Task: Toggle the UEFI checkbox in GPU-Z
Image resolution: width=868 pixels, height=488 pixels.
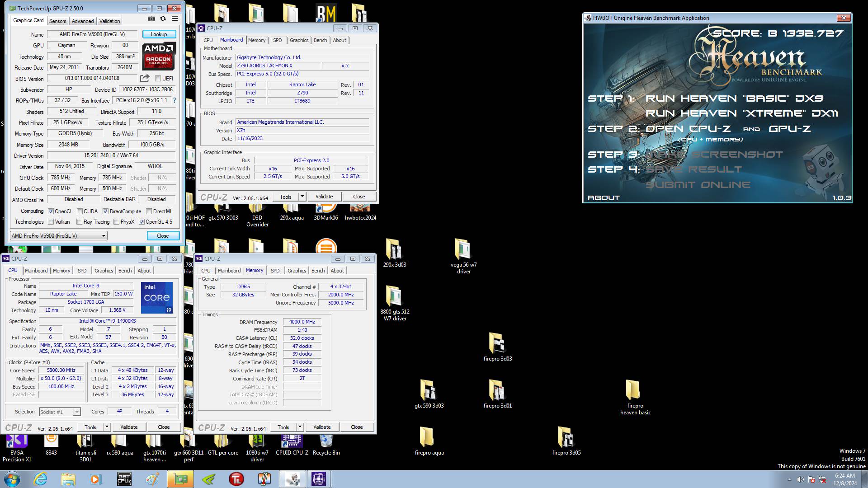Action: [x=158, y=79]
